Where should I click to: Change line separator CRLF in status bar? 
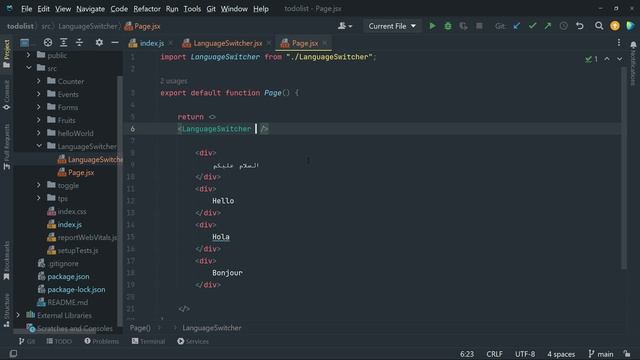[x=494, y=354]
